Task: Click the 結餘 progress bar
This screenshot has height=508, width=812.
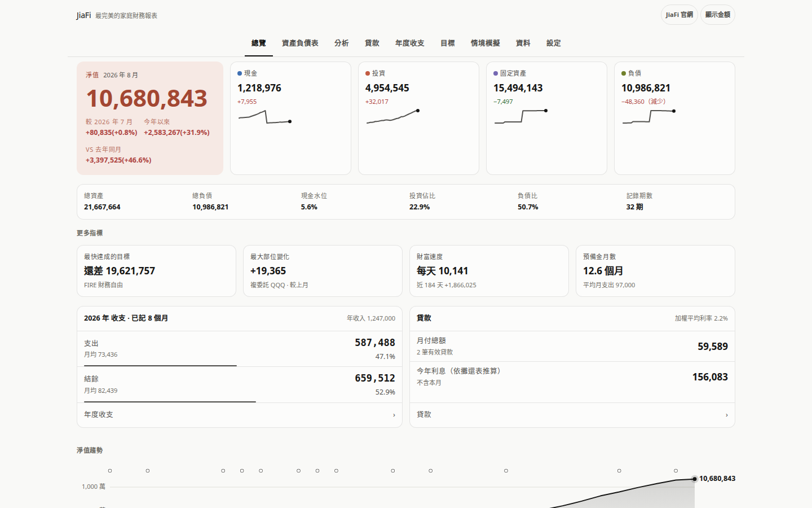Action: click(x=170, y=402)
